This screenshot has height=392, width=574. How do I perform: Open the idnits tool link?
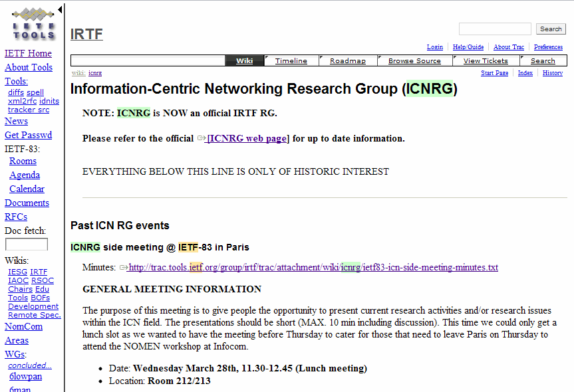[x=49, y=101]
